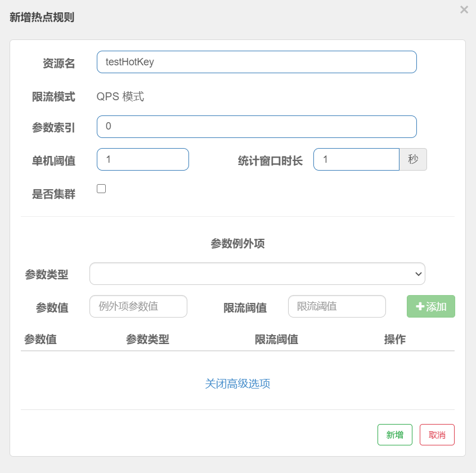The height and width of the screenshot is (473, 476).
Task: Click the X icon to close the dialog
Action: pyautogui.click(x=464, y=10)
